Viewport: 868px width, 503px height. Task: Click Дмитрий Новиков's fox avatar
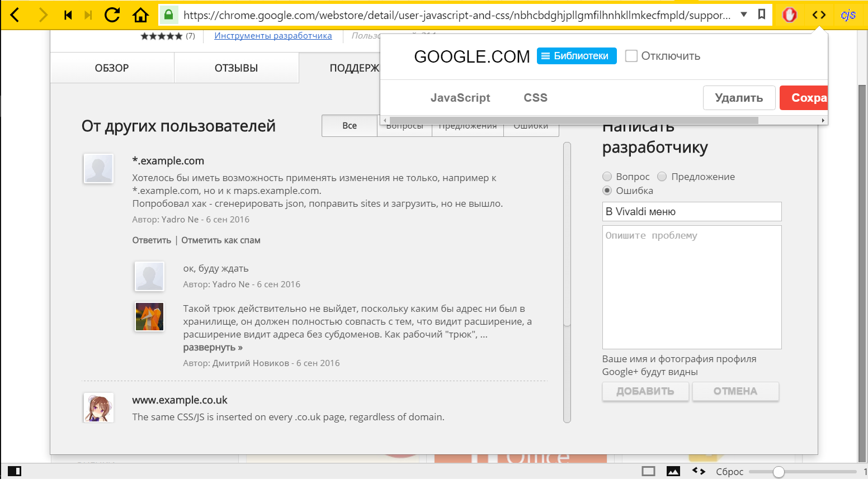point(149,316)
